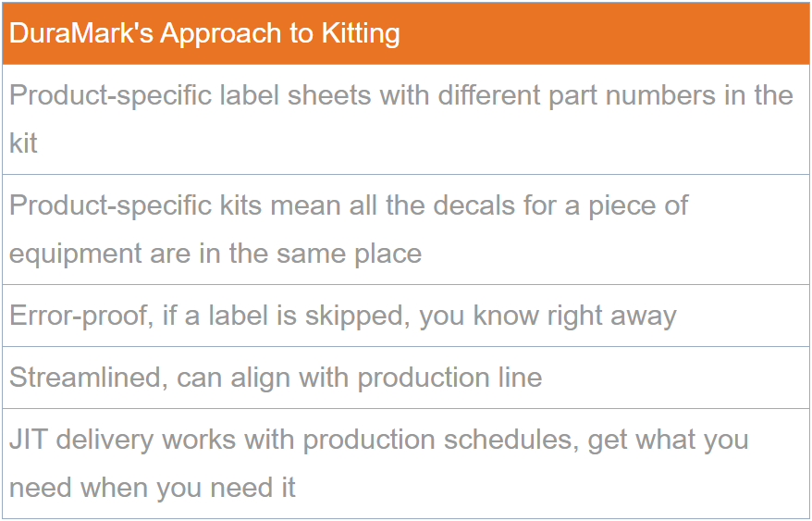Click the word "Kitting" in the header
Image resolution: width=812 pixels, height=521 pixels.
click(x=361, y=33)
